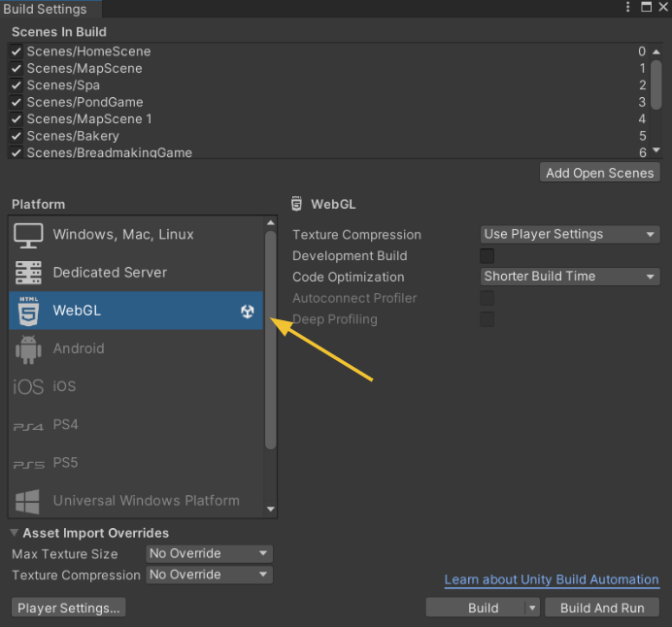Click the PS4 logo icon
The height and width of the screenshot is (627, 672).
point(28,426)
